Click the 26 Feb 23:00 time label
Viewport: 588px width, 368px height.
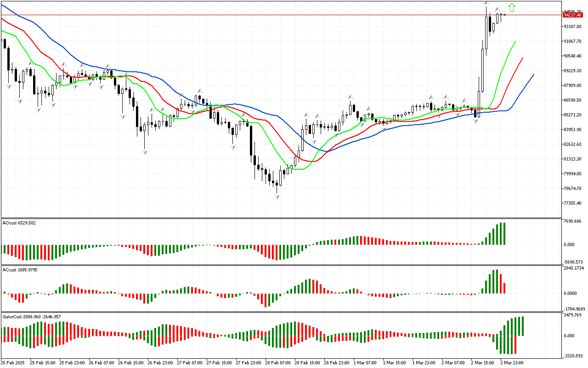click(160, 363)
